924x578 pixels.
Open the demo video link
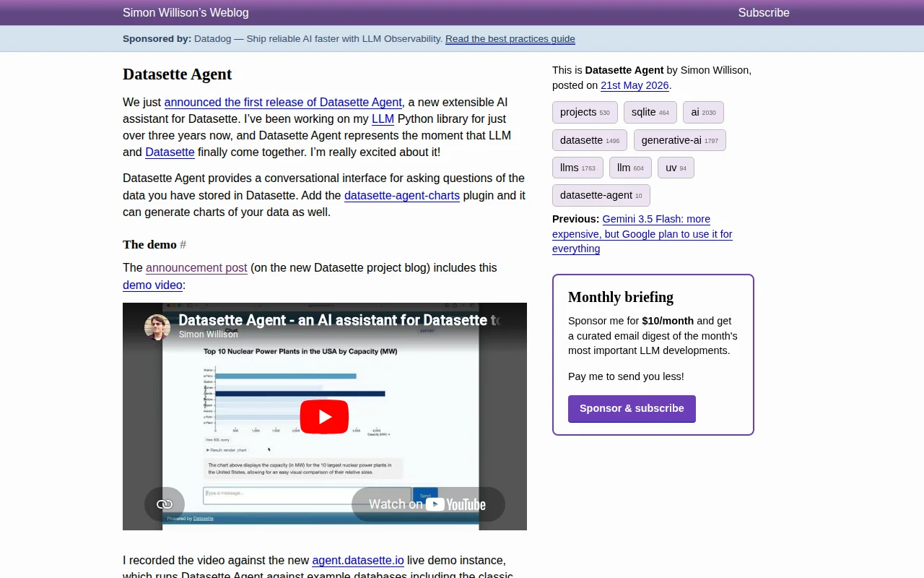tap(152, 285)
